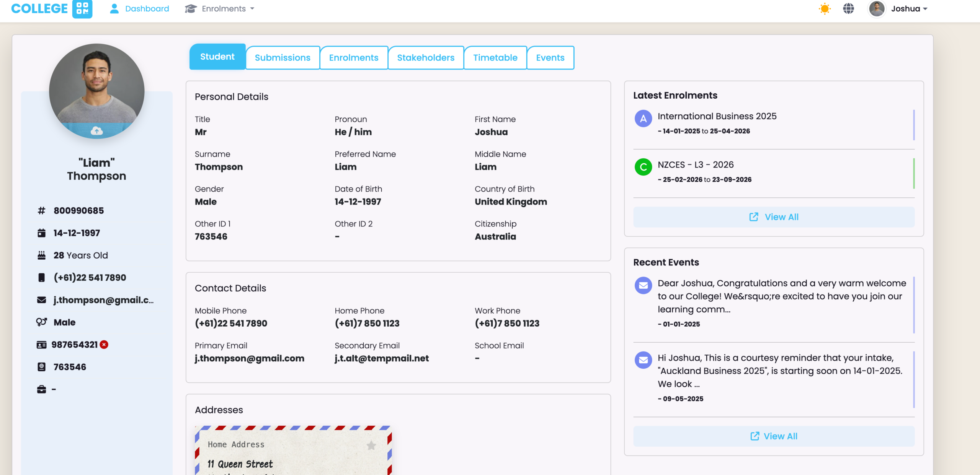
Task: Click the star on Home Address card
Action: (x=371, y=445)
